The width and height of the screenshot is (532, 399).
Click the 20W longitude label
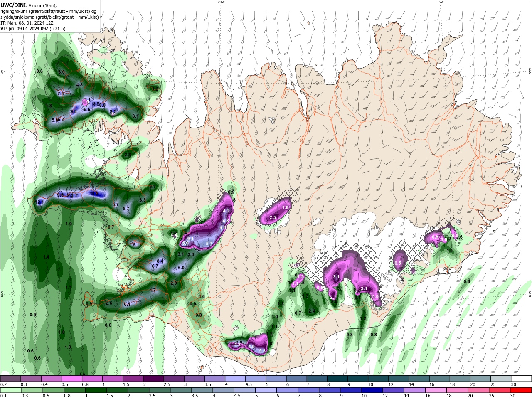coord(221,2)
